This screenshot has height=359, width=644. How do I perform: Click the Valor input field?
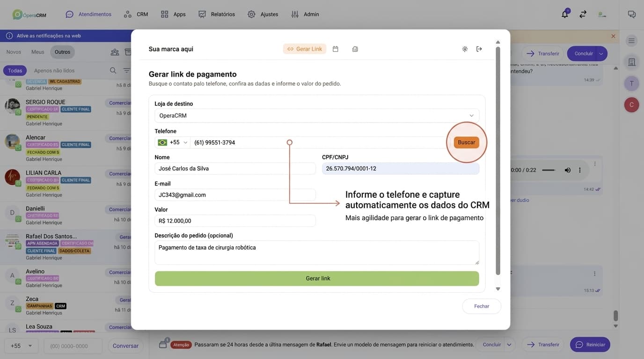click(235, 221)
